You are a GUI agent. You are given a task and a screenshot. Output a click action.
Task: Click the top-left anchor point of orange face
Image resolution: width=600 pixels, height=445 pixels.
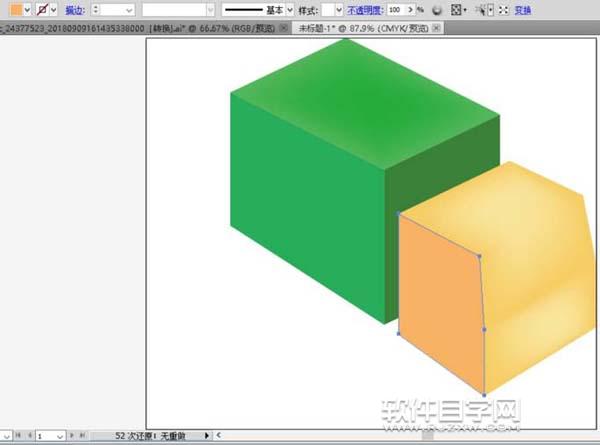(398, 214)
